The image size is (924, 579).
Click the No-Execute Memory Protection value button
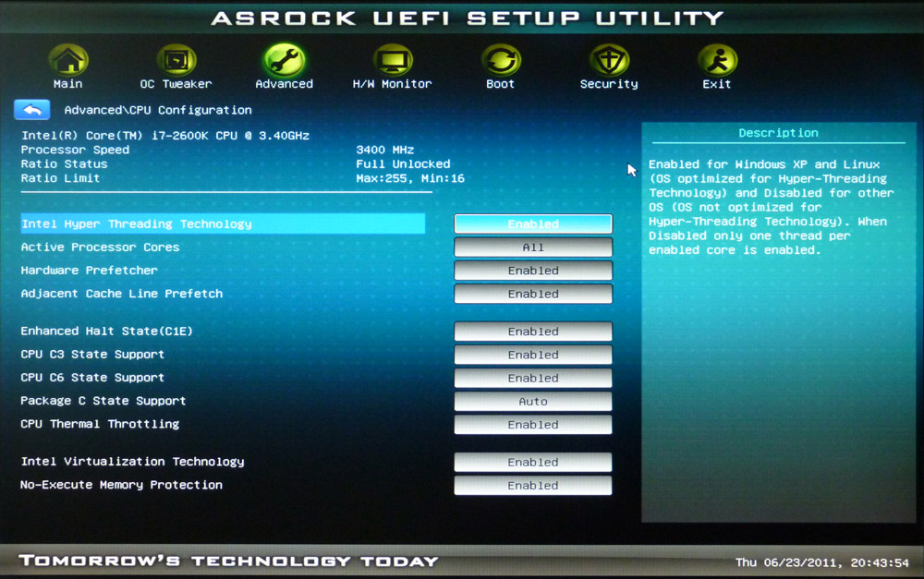click(x=533, y=486)
